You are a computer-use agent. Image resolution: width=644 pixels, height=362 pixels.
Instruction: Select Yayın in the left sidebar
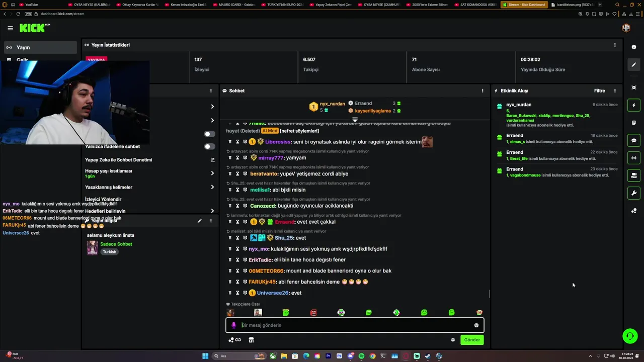(41, 47)
